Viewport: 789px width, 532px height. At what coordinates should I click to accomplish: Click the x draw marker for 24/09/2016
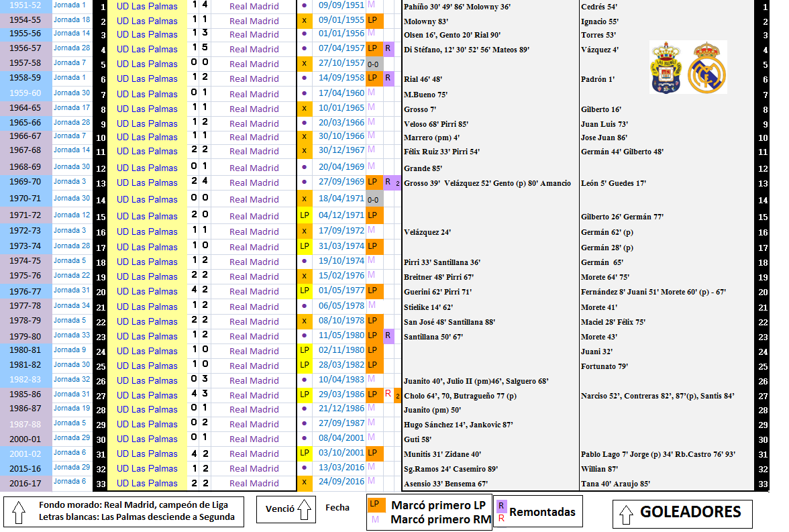click(304, 482)
